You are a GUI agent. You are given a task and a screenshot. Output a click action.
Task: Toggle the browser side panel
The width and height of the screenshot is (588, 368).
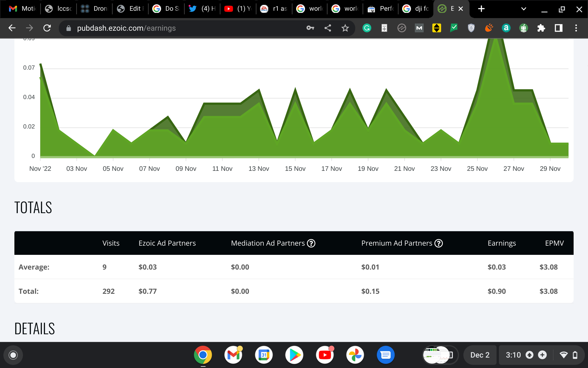(x=559, y=28)
